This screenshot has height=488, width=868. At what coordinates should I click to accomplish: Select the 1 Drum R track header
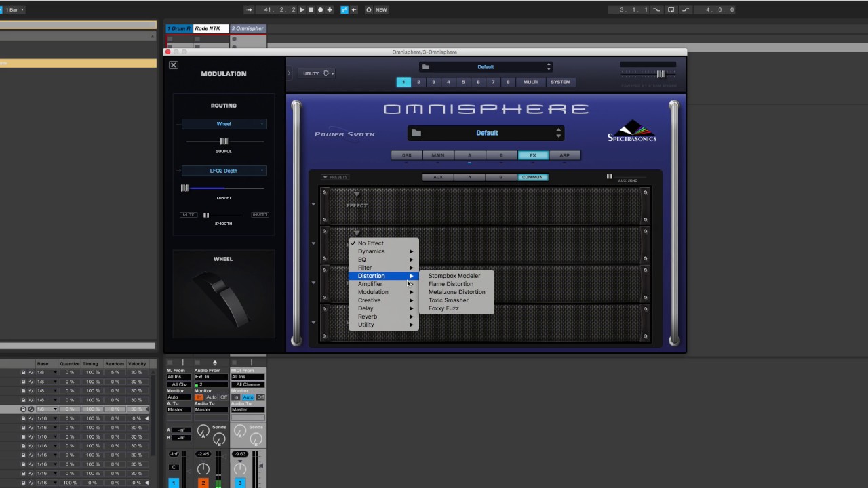point(179,28)
